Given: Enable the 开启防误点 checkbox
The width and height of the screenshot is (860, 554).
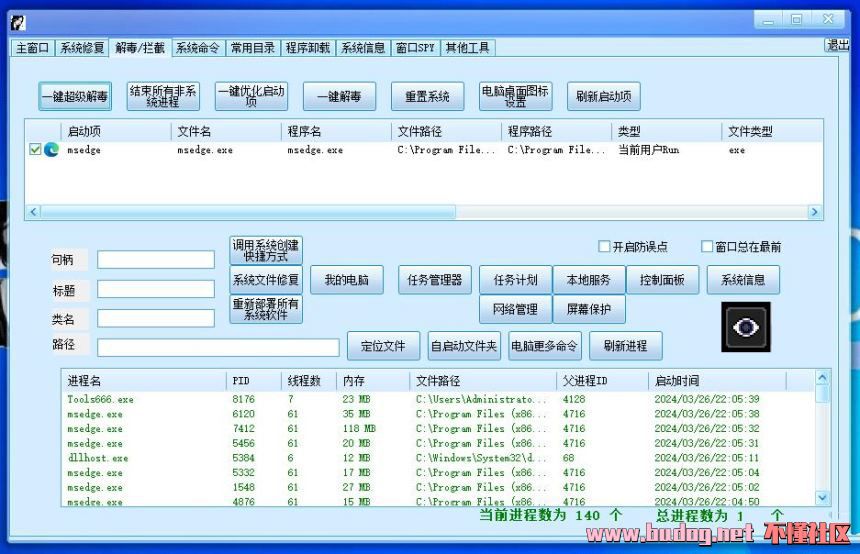Looking at the screenshot, I should click(x=604, y=247).
